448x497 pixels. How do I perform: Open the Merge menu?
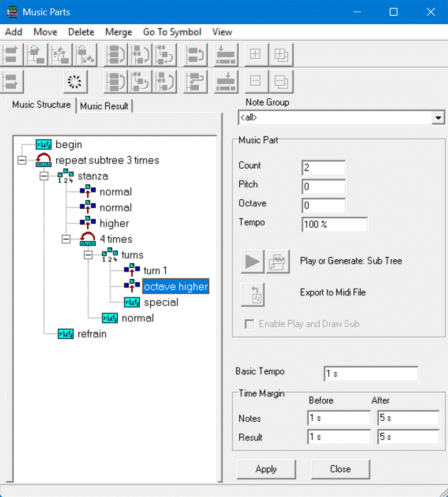(x=118, y=32)
